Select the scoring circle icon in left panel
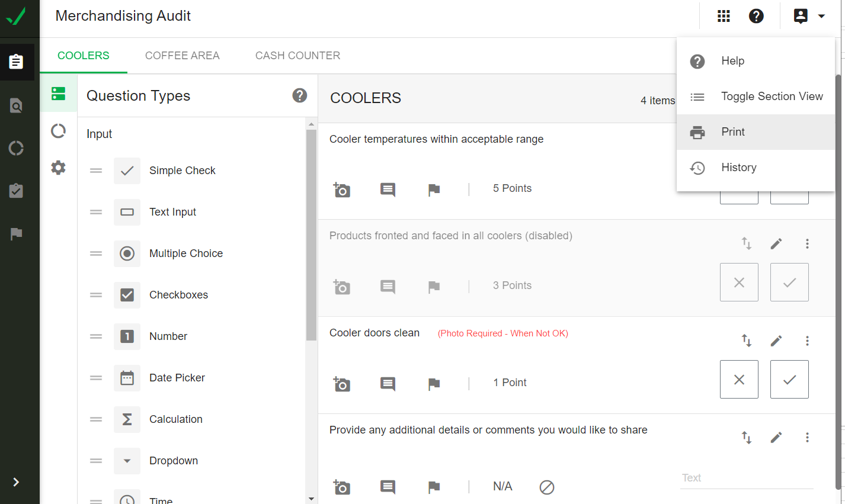The width and height of the screenshot is (845, 504). pyautogui.click(x=58, y=131)
